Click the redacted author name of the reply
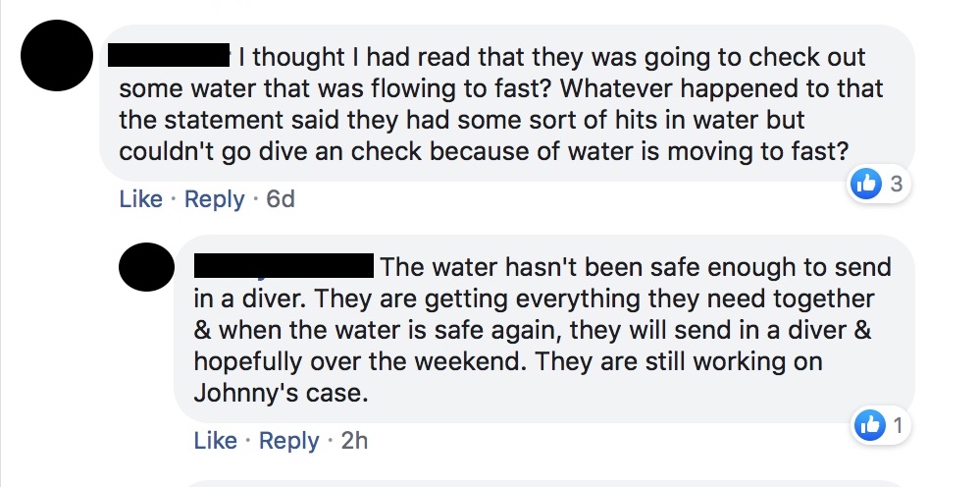This screenshot has height=487, width=980. (284, 266)
